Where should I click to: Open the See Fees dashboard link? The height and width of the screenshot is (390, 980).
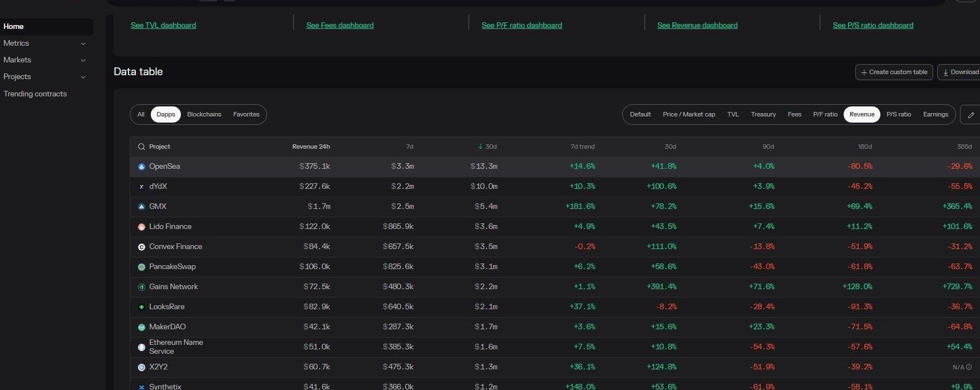click(x=339, y=26)
